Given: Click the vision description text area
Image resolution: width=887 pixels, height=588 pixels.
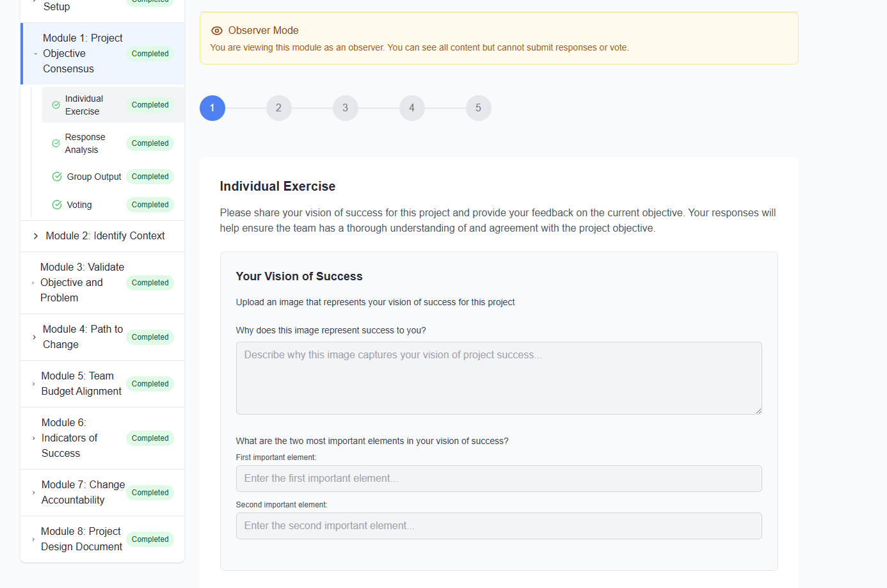Looking at the screenshot, I should point(499,377).
